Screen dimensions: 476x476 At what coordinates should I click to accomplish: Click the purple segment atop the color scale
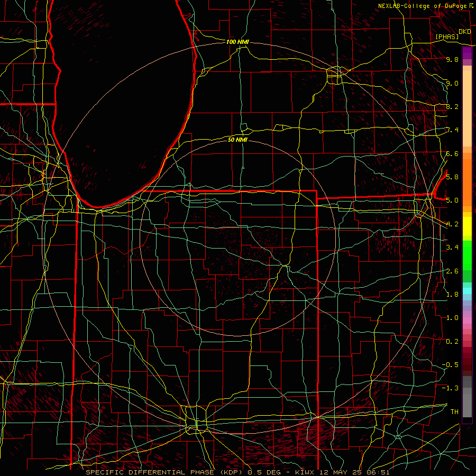(x=467, y=53)
